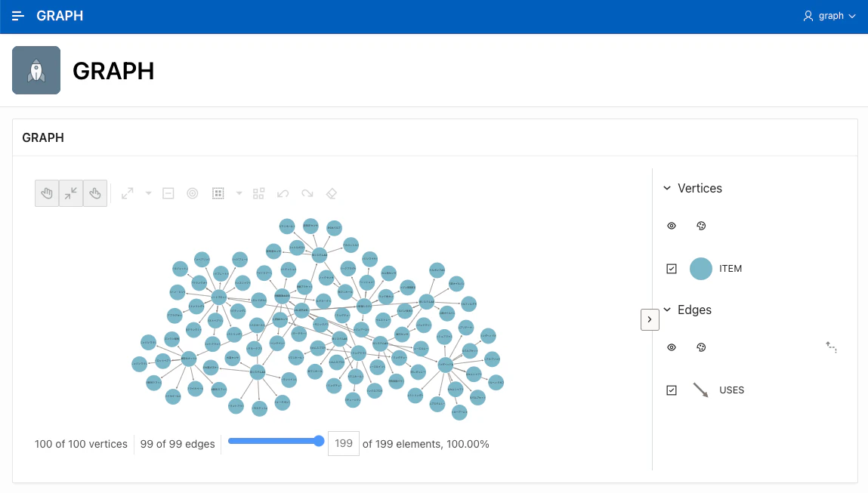Uncheck the USES edge checkbox

coord(672,390)
